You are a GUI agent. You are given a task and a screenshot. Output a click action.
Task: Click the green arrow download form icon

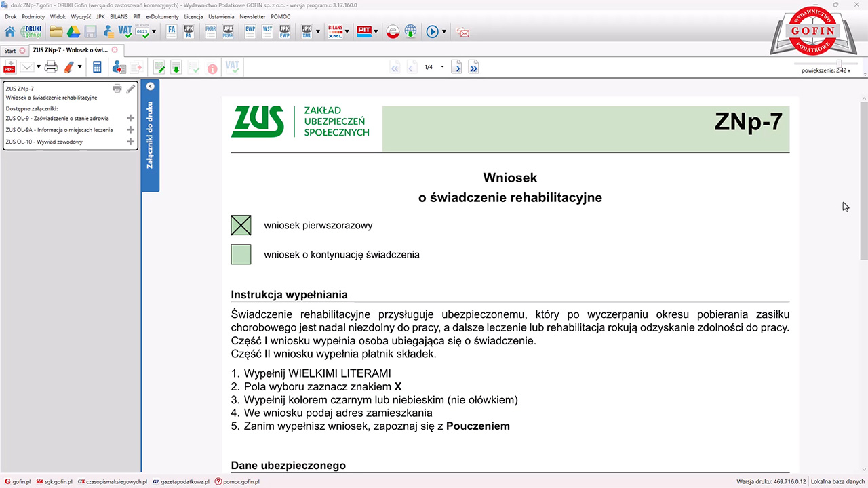pos(176,66)
